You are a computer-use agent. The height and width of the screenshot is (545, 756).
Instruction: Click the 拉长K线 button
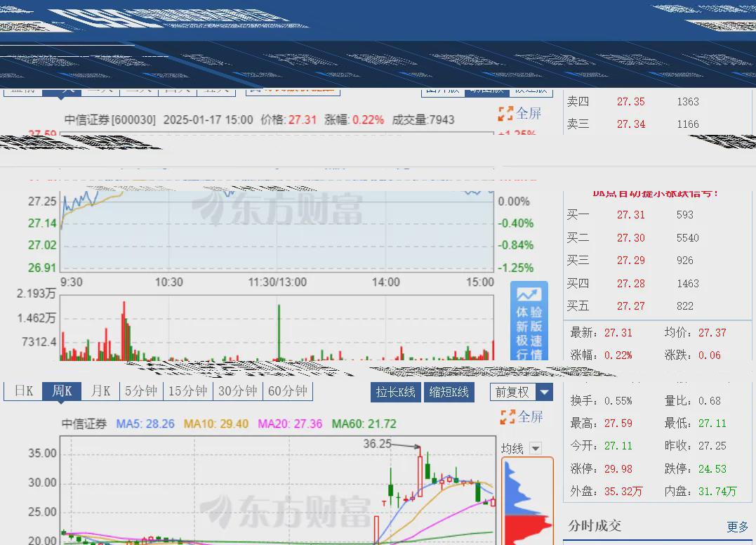[395, 392]
